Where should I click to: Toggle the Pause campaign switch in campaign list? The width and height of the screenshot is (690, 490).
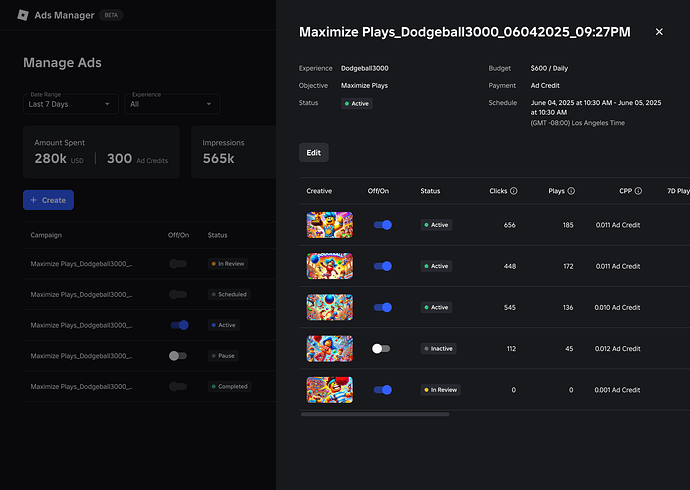point(178,356)
